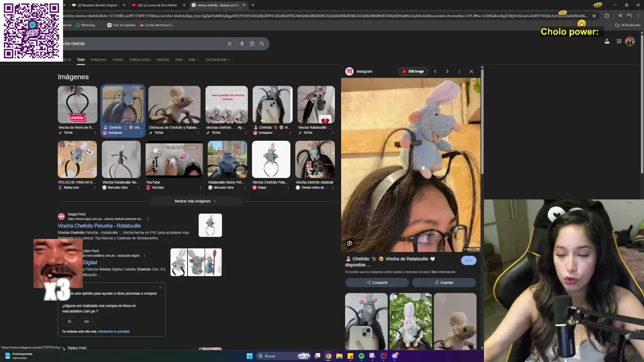
Task: Open Windows Start menu
Action: [250, 356]
